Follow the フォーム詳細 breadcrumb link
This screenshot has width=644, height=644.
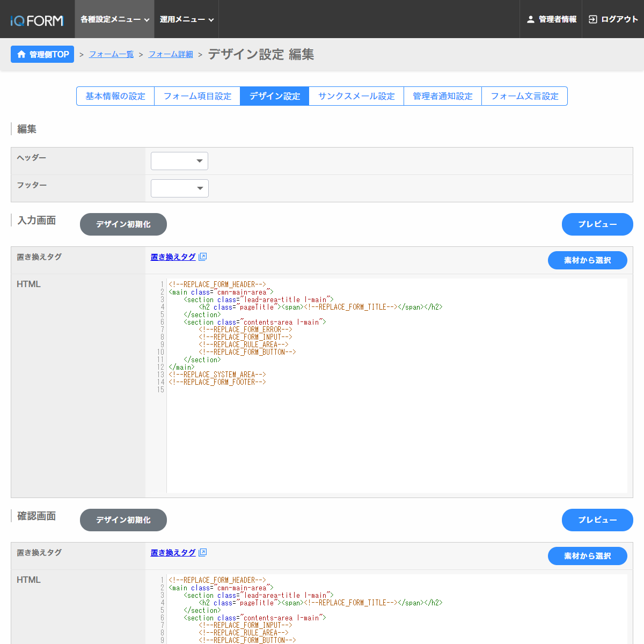[171, 54]
